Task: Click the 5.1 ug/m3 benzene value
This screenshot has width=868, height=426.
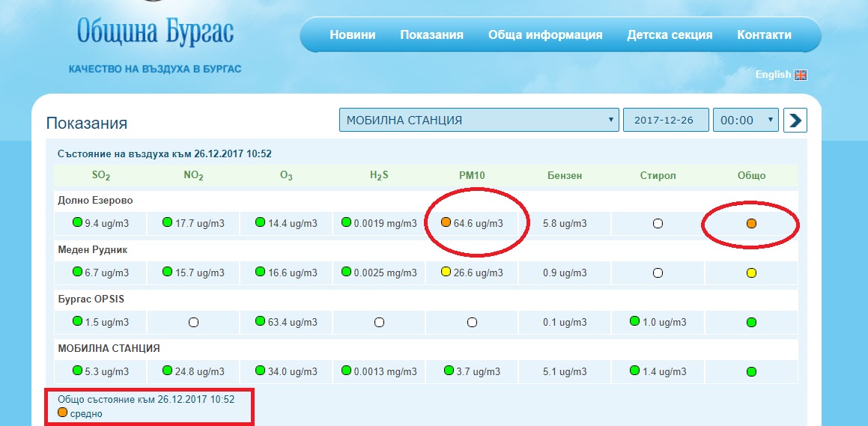Action: (x=565, y=372)
